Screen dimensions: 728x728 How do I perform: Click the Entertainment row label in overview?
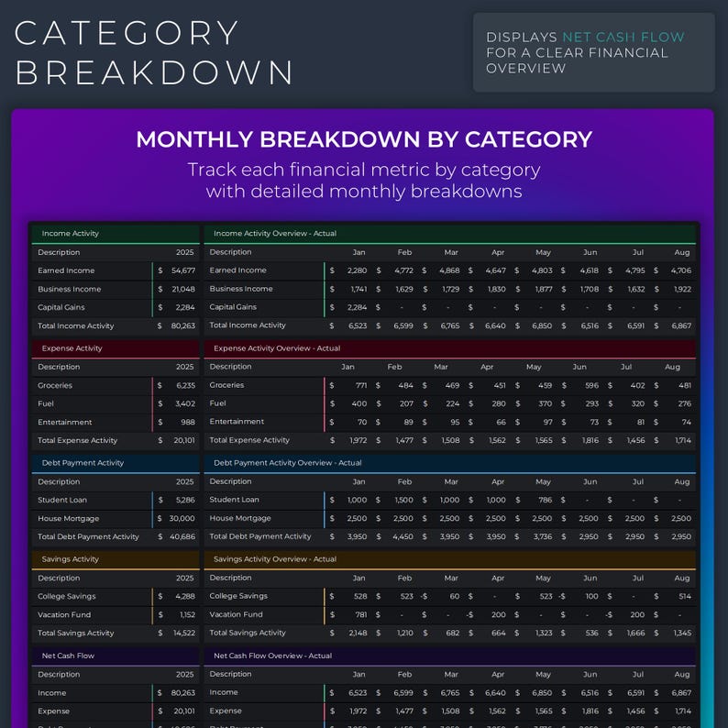tap(237, 422)
